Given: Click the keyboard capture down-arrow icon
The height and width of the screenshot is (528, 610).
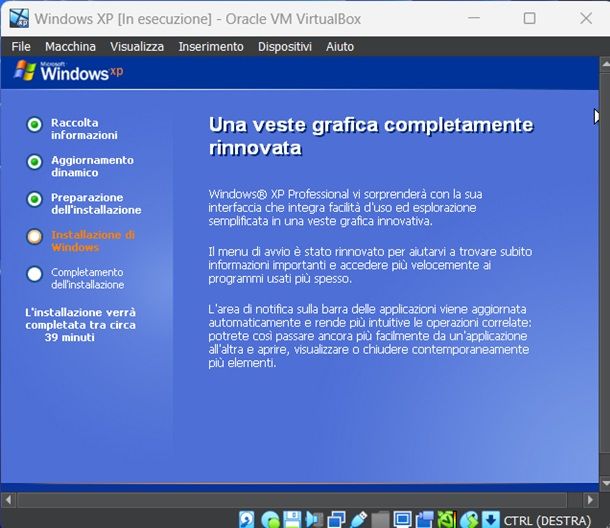Looking at the screenshot, I should [491, 519].
